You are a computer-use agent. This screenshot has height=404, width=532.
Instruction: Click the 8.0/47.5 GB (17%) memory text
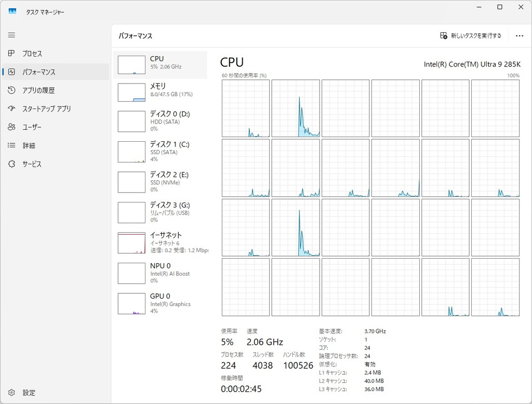click(x=171, y=94)
